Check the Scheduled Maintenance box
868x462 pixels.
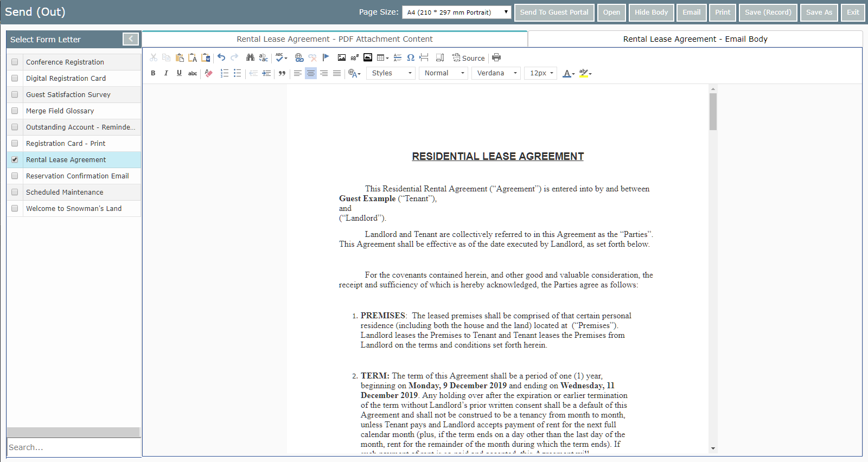tap(15, 192)
